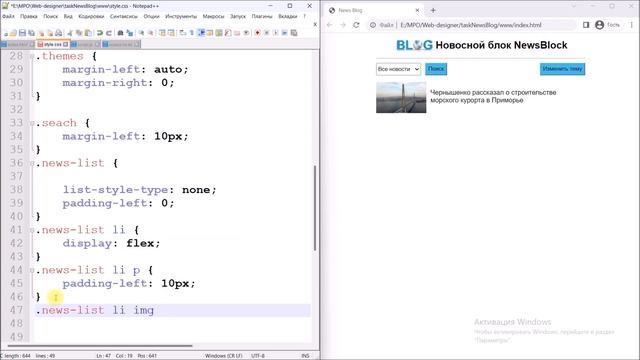Open the Replace toolbar icon
Viewport: 640px width, 360px height.
coord(129,33)
